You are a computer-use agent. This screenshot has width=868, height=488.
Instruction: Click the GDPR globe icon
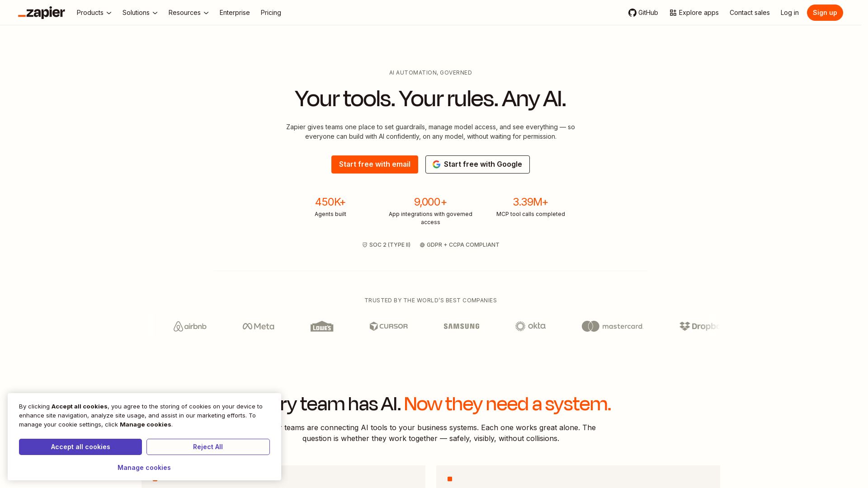pos(422,245)
